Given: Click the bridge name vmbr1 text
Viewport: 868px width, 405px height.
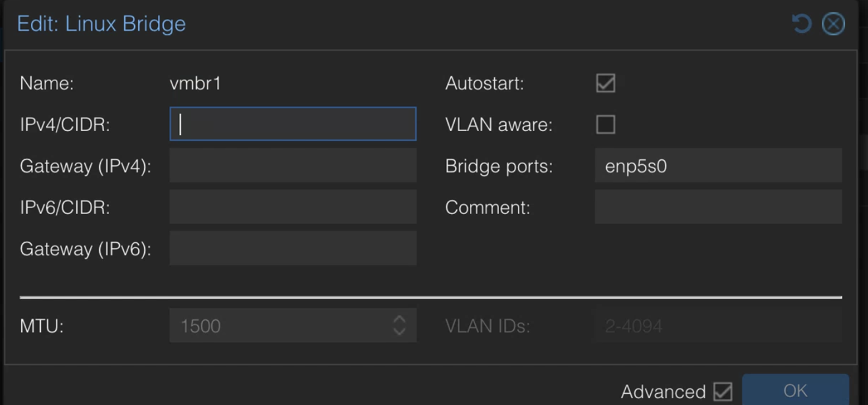Looking at the screenshot, I should (x=195, y=84).
